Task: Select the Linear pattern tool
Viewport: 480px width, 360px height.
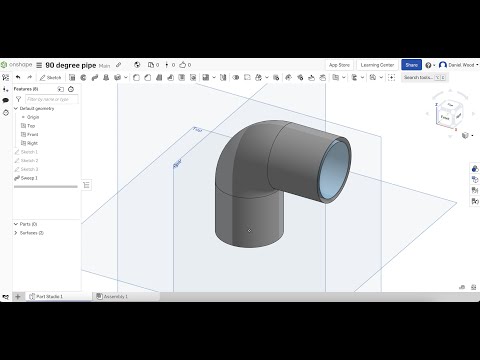Action: 206,77
